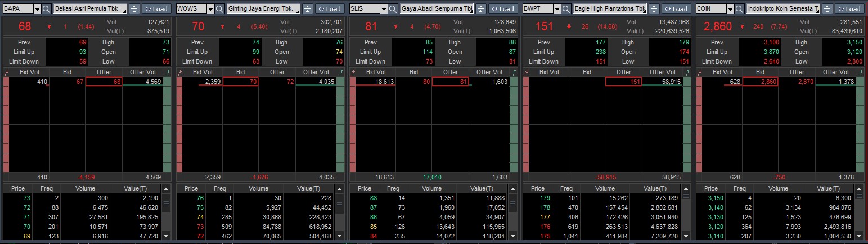Select the highlighted BWPT offer price 151

click(623, 82)
